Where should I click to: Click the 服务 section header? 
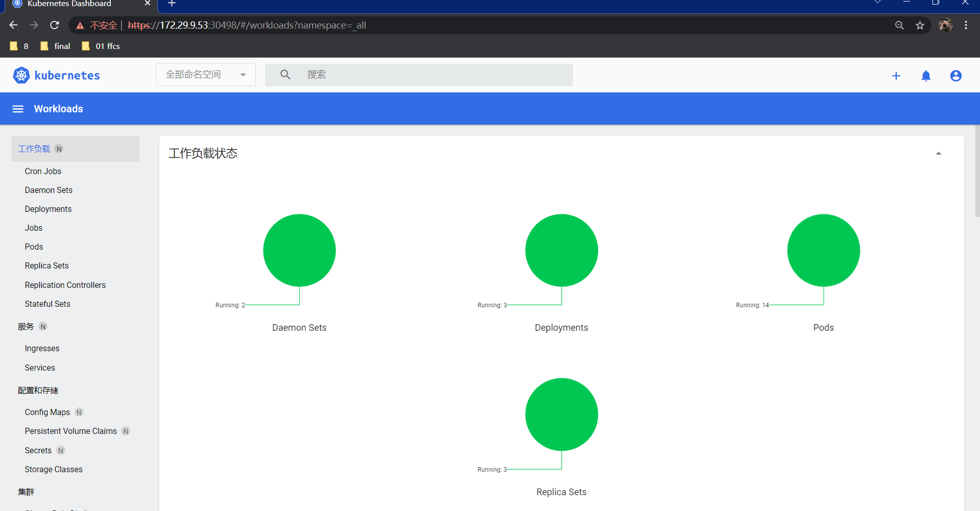click(x=26, y=327)
